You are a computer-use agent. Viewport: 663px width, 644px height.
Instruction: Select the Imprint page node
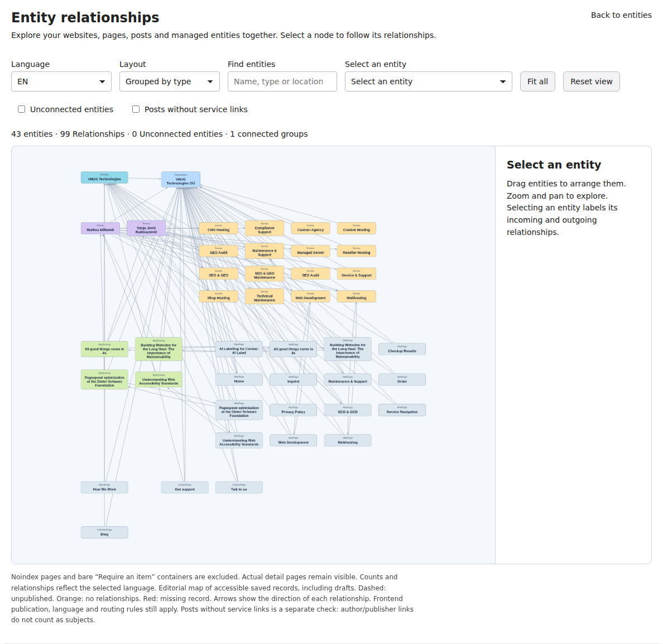point(293,379)
